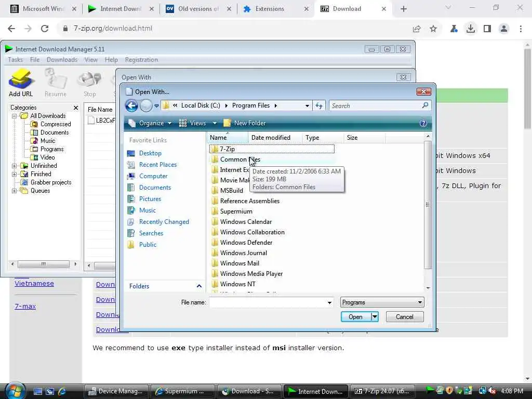Open the Registration menu in IDM
The width and height of the screenshot is (532, 399).
pyautogui.click(x=141, y=60)
